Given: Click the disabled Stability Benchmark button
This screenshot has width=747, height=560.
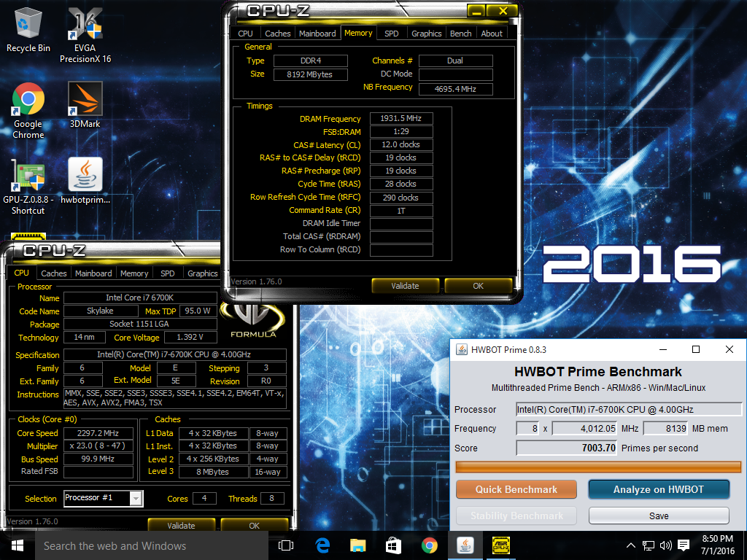Looking at the screenshot, I should [x=516, y=516].
